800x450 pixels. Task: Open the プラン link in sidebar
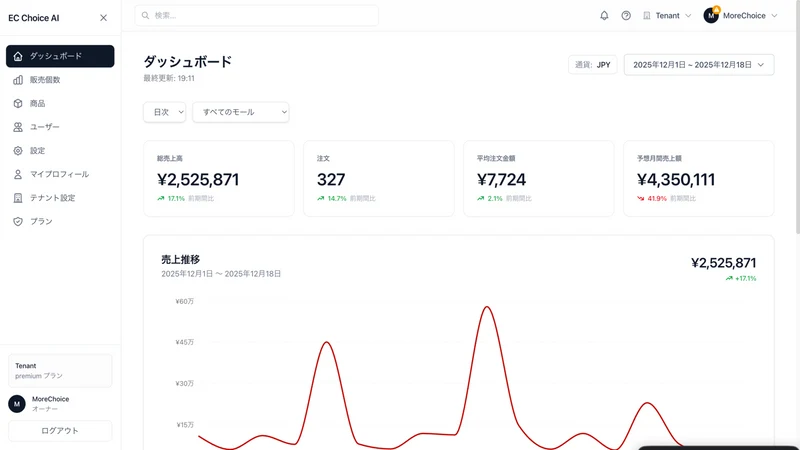pyautogui.click(x=60, y=221)
